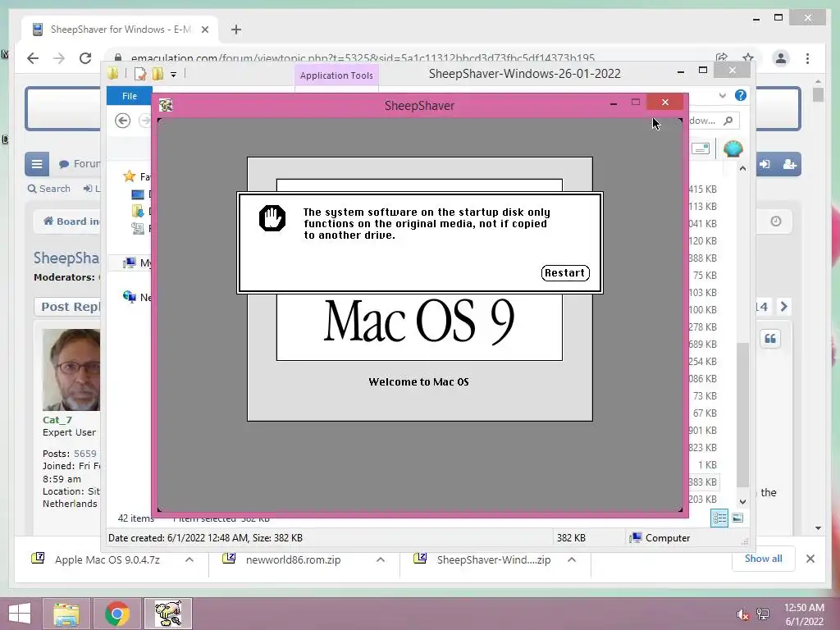Open the Board index link
The width and height of the screenshot is (840, 630).
[71, 221]
